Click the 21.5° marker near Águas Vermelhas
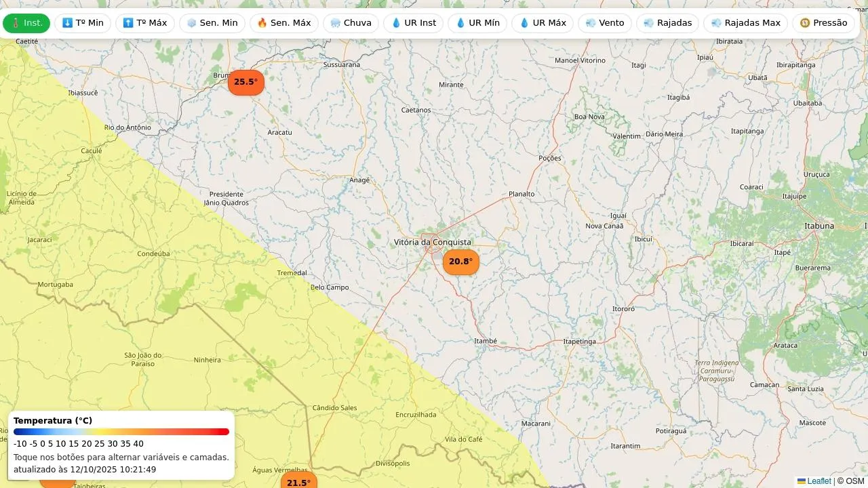 tap(298, 482)
